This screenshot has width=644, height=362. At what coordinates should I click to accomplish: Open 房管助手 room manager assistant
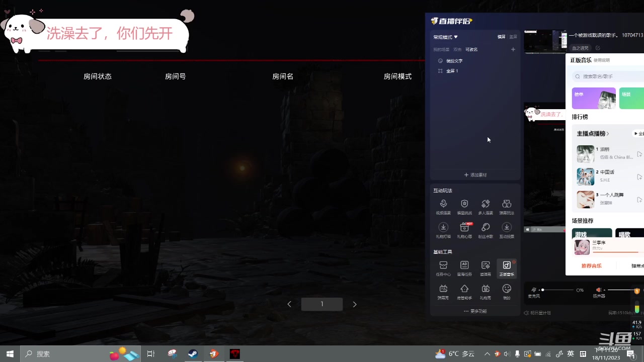click(x=464, y=292)
